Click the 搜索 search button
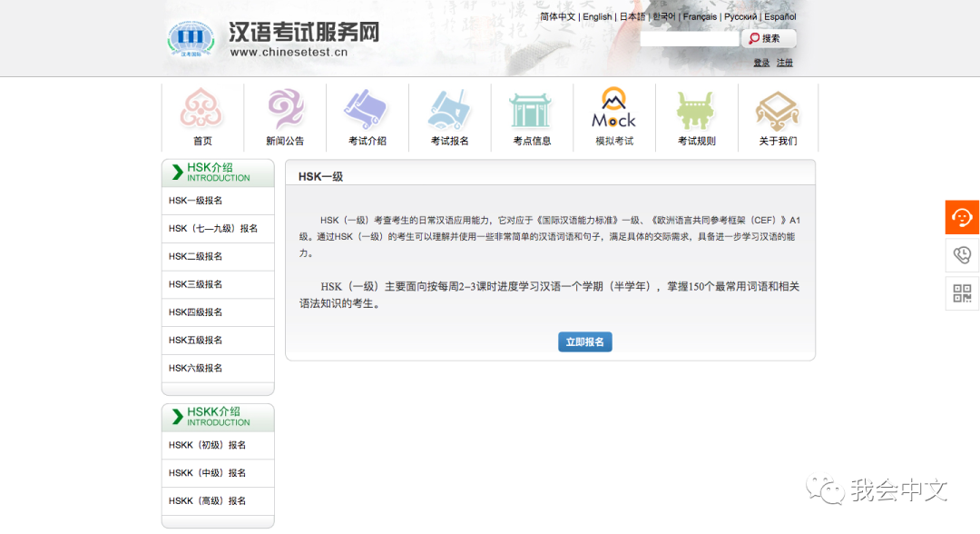 click(x=769, y=38)
